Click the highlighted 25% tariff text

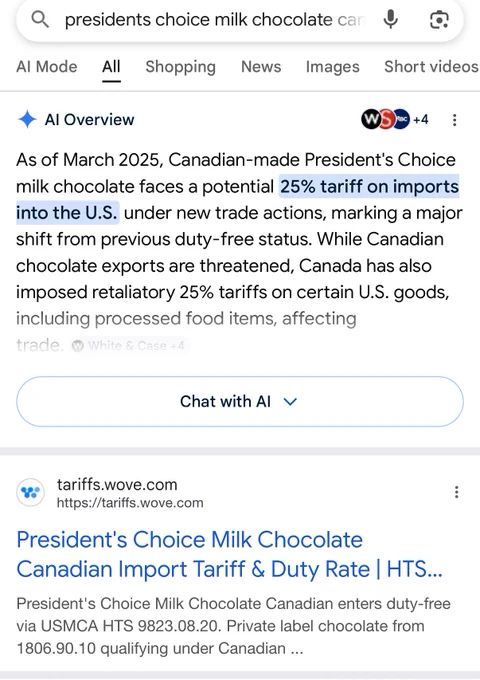238,199
